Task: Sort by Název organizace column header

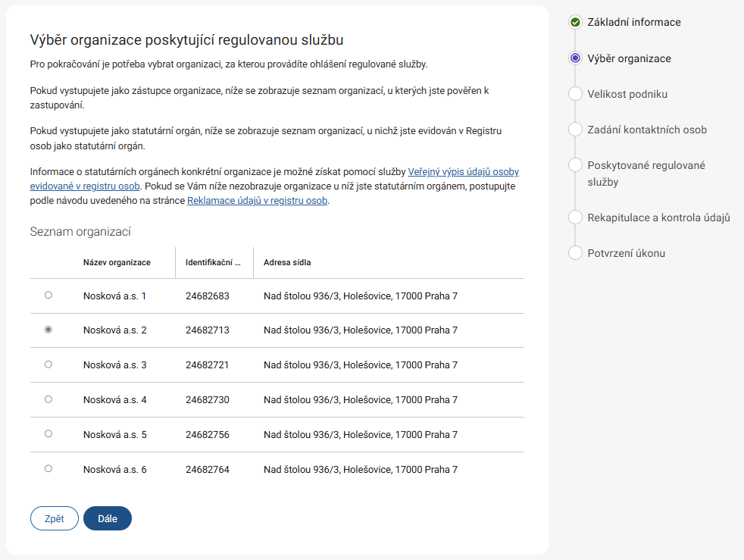Action: coord(117,263)
